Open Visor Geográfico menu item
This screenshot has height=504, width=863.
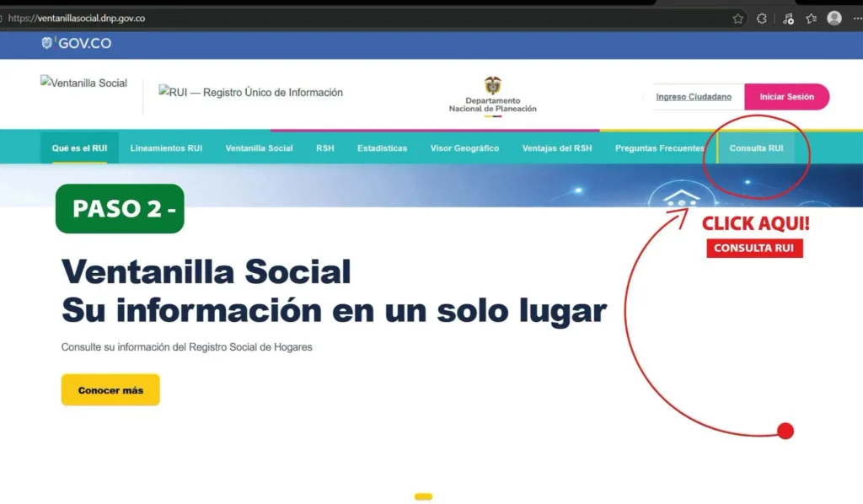464,148
